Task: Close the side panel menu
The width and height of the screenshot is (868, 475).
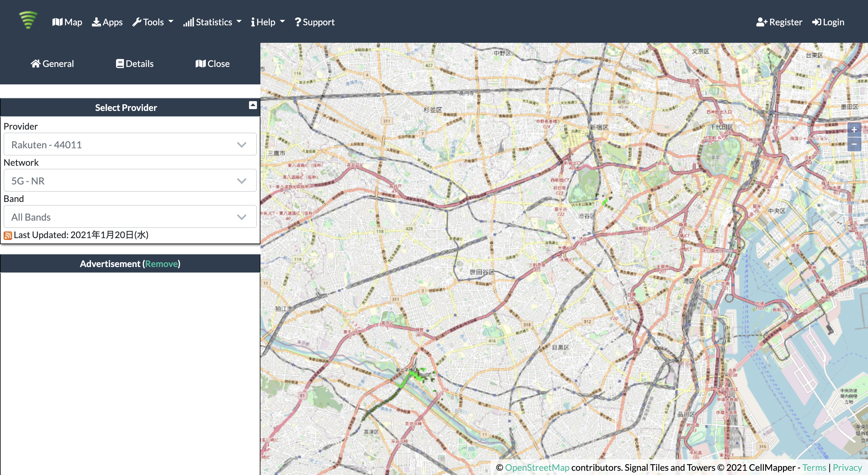Action: [212, 64]
